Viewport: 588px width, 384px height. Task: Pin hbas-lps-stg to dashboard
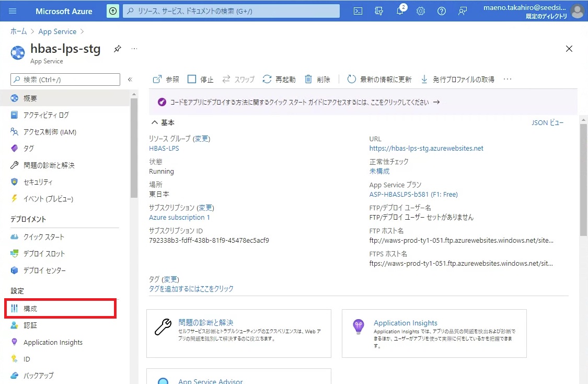[118, 49]
